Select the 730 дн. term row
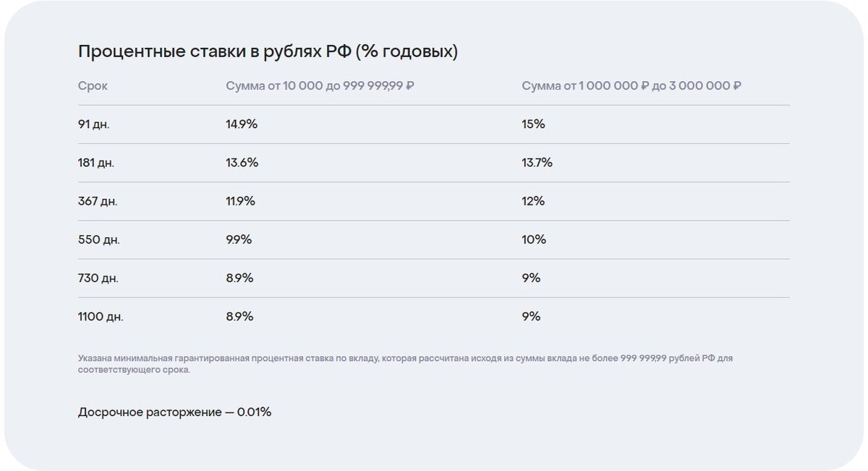The width and height of the screenshot is (868, 471). (434, 278)
